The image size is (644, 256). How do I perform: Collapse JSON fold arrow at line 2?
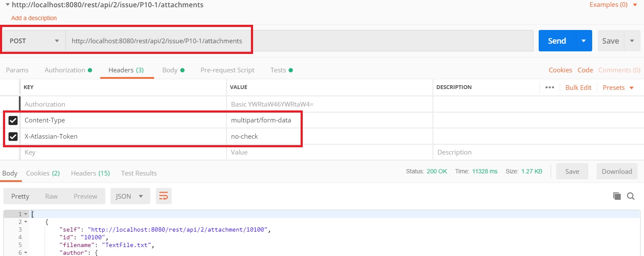coord(25,222)
